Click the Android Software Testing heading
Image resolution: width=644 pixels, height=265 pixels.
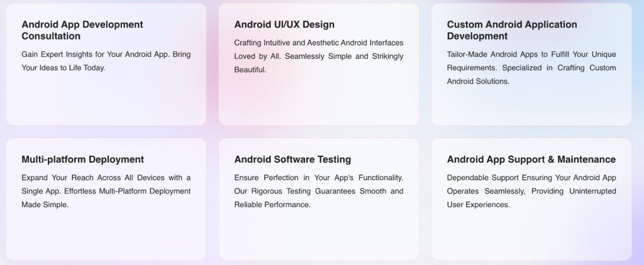(292, 159)
